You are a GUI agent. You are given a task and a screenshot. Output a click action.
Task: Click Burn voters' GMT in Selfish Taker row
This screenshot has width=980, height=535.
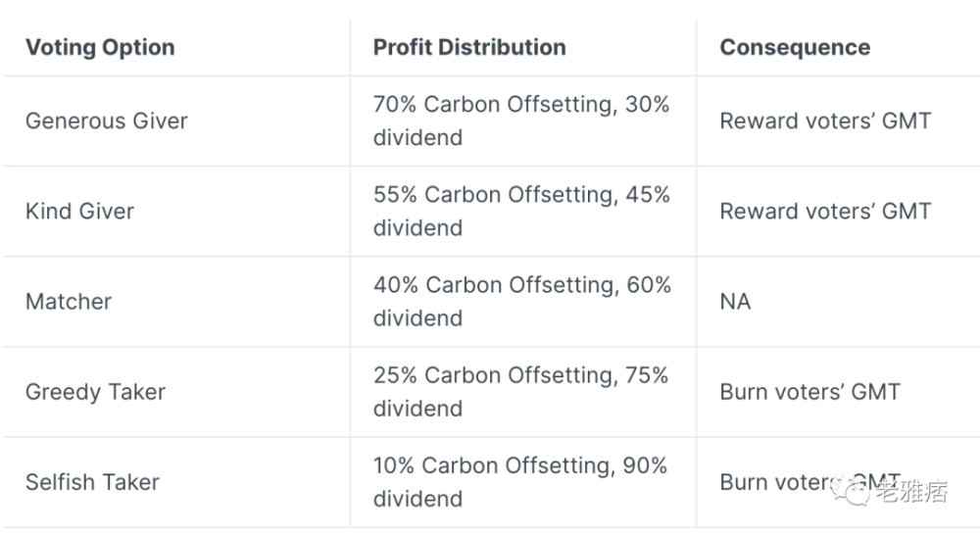pyautogui.click(x=810, y=482)
